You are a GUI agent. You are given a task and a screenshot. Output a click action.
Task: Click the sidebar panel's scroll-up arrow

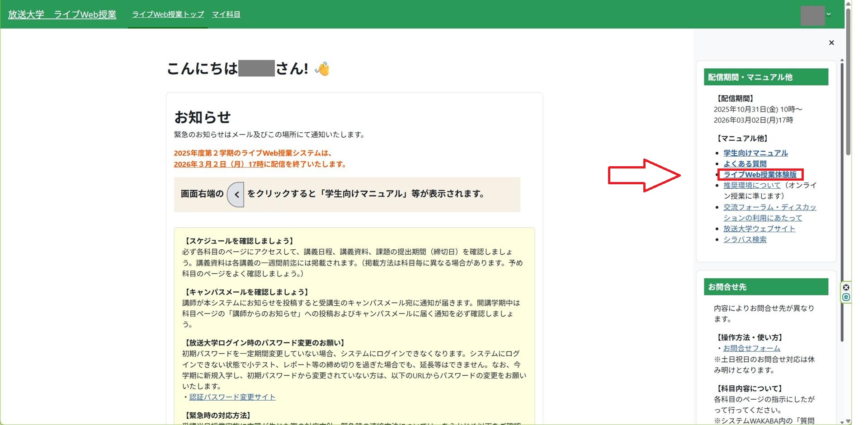[842, 60]
